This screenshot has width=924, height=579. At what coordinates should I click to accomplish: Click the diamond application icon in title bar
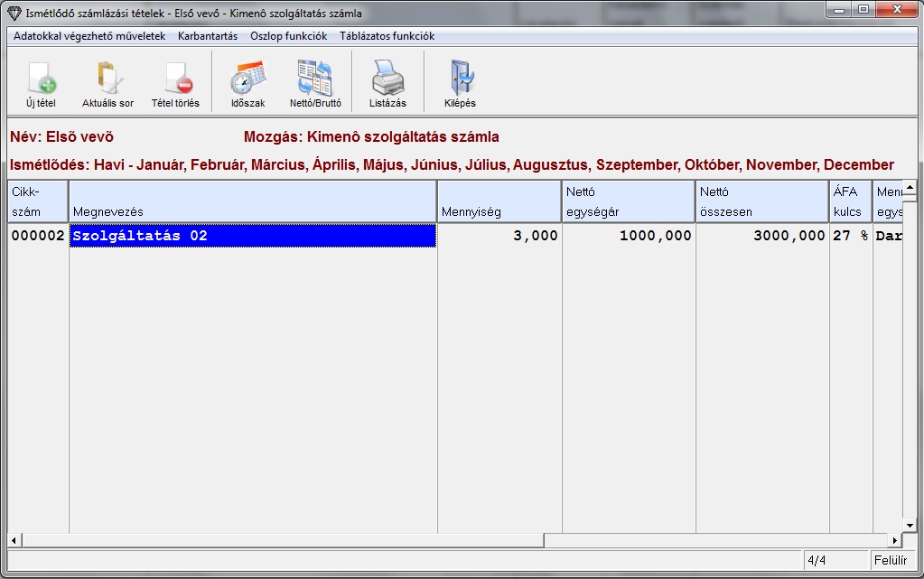[13, 13]
